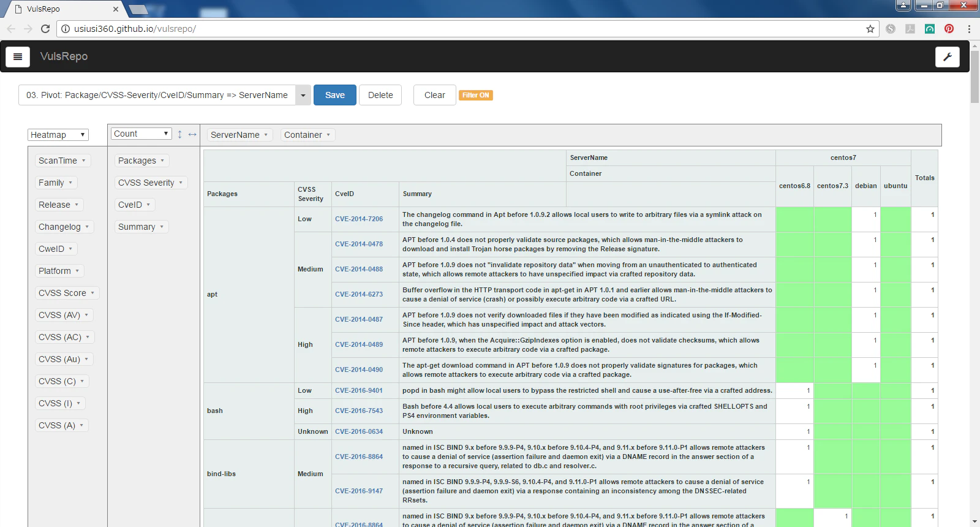Open the CVE-2014-7206 link
Viewport: 980px width, 527px height.
tap(359, 219)
